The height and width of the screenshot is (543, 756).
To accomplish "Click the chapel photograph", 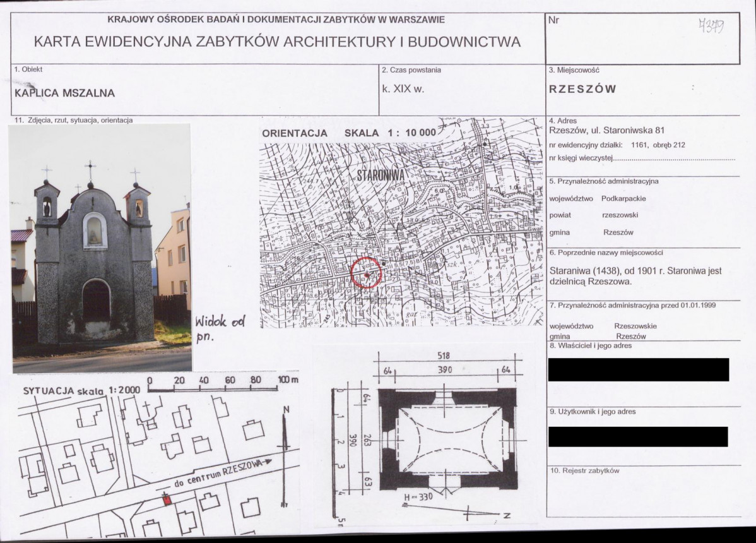I will click(100, 248).
